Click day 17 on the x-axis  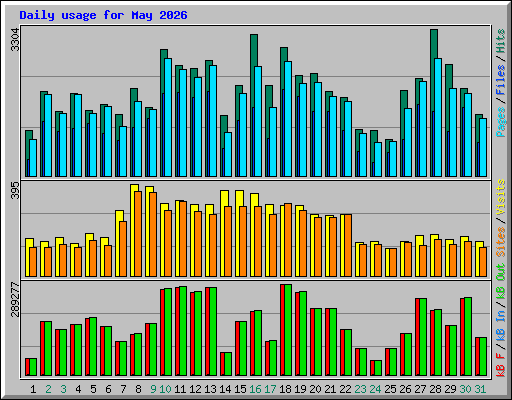pos(270,389)
